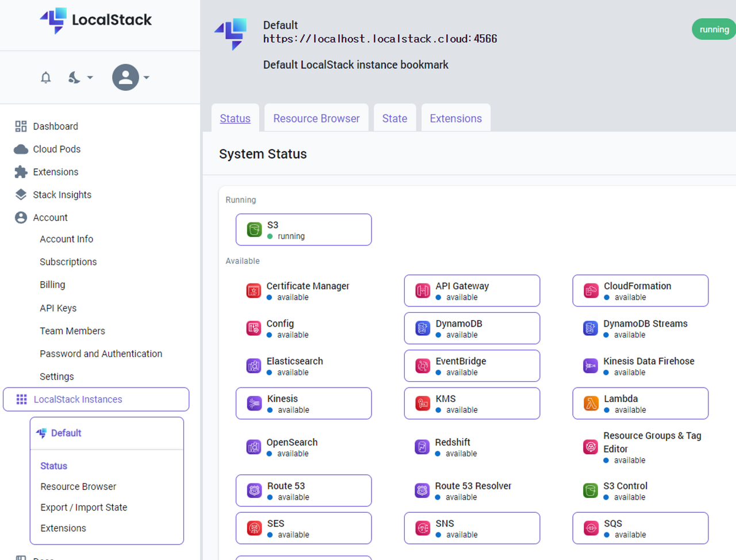Open the SES service card

(x=304, y=528)
